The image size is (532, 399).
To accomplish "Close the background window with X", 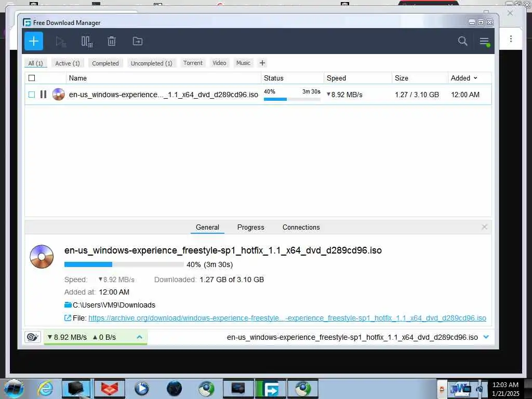I will pyautogui.click(x=510, y=13).
